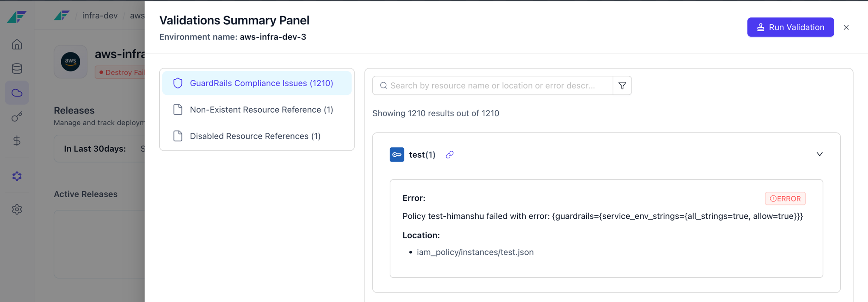The width and height of the screenshot is (868, 302).
Task: Open the Home icon in sidebar
Action: point(17,45)
